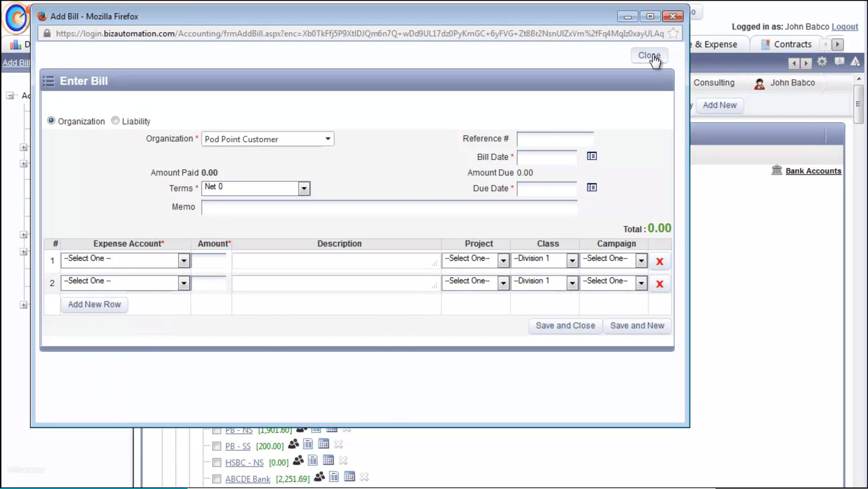Expand the Class dropdown in row 2
Screen dimensions: 868x489
coord(572,282)
